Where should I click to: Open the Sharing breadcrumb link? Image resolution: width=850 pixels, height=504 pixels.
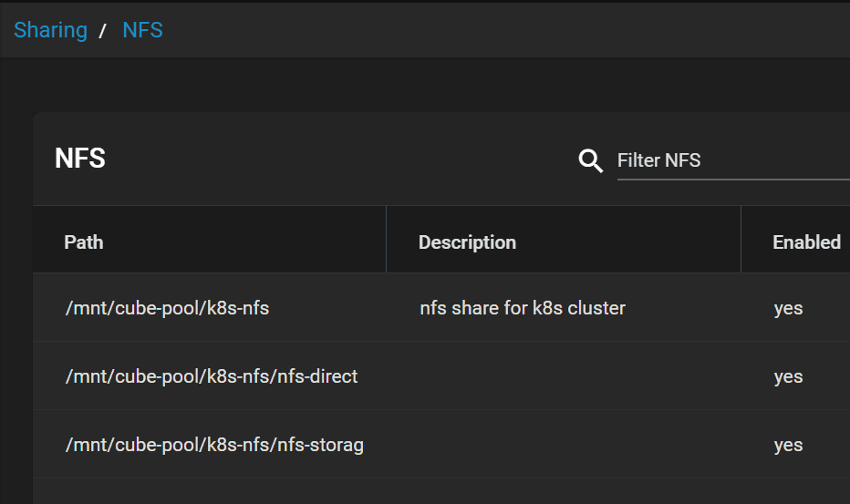click(50, 30)
